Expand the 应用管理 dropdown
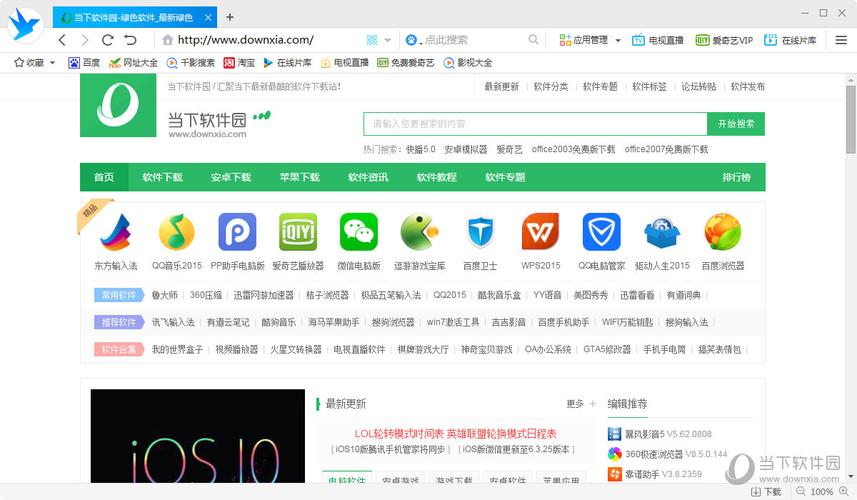The image size is (857, 500). 618,40
